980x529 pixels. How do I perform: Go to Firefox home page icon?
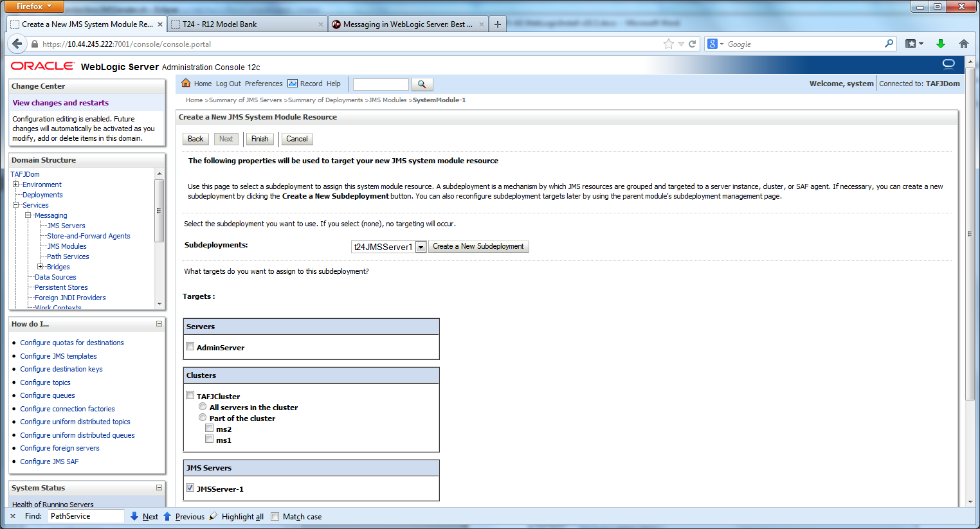963,44
